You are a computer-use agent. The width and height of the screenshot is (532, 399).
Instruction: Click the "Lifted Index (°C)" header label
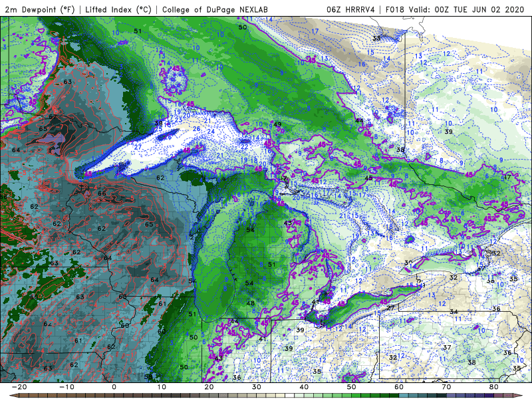[x=118, y=9]
